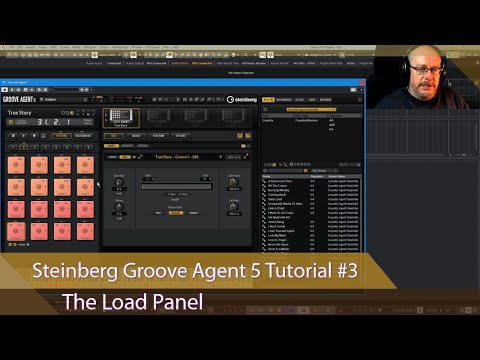The image size is (480, 360).
Task: Open the yellow library selector dropdown
Action: coord(311,109)
